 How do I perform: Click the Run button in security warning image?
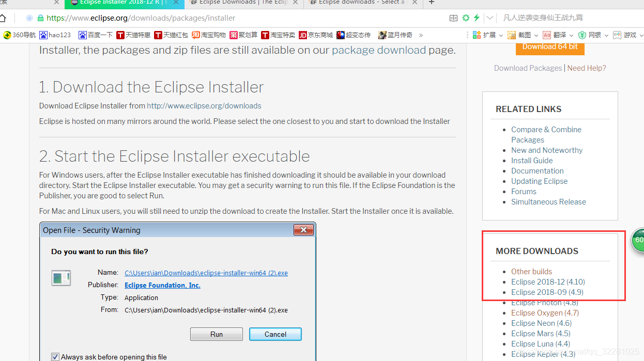coord(217,334)
